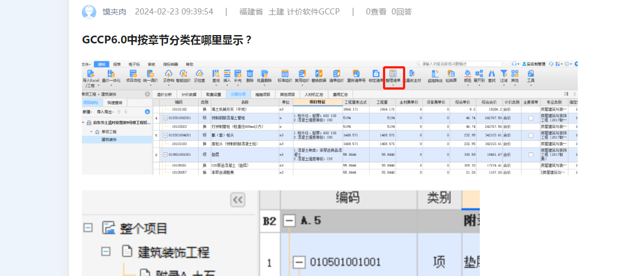Click the 锁定清单 lock icon
Screen dimensions: 644x276
point(375,73)
